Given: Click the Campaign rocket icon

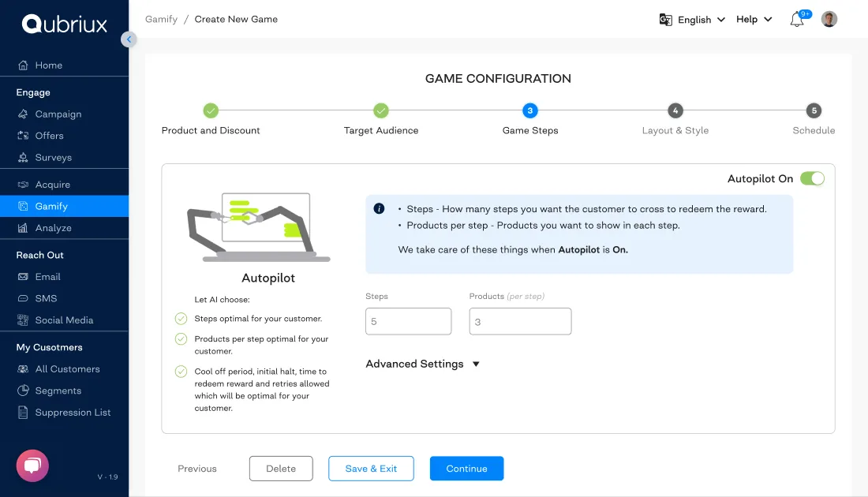Looking at the screenshot, I should [x=23, y=114].
